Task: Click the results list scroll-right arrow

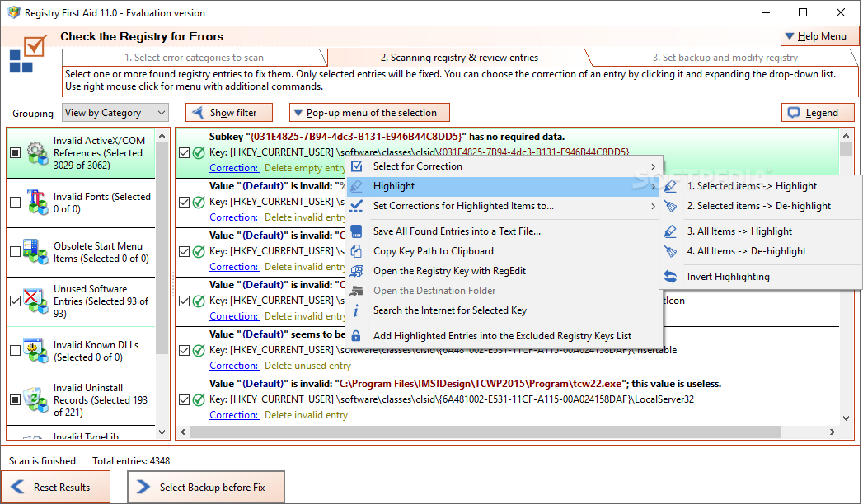Action: (833, 432)
